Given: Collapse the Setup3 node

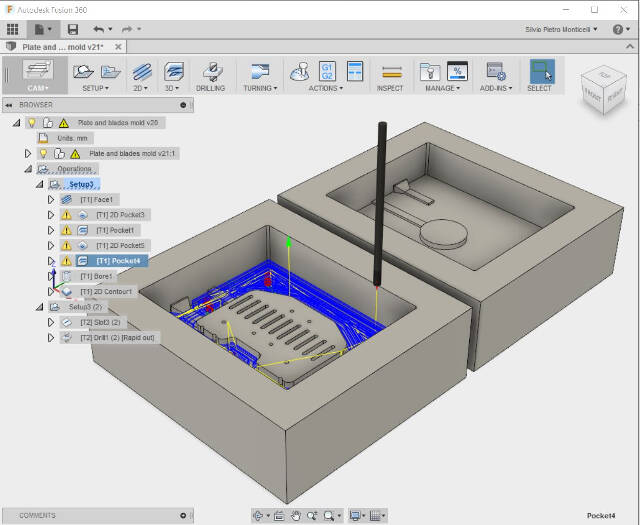Looking at the screenshot, I should pos(39,184).
